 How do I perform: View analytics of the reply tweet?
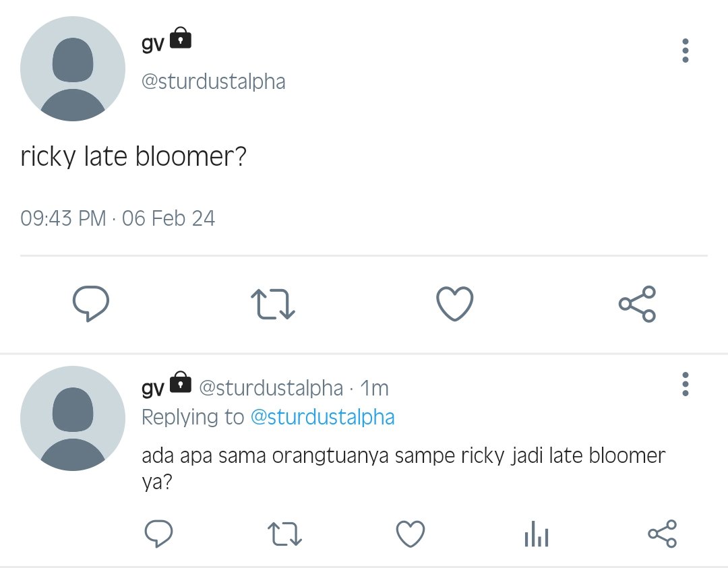click(537, 534)
